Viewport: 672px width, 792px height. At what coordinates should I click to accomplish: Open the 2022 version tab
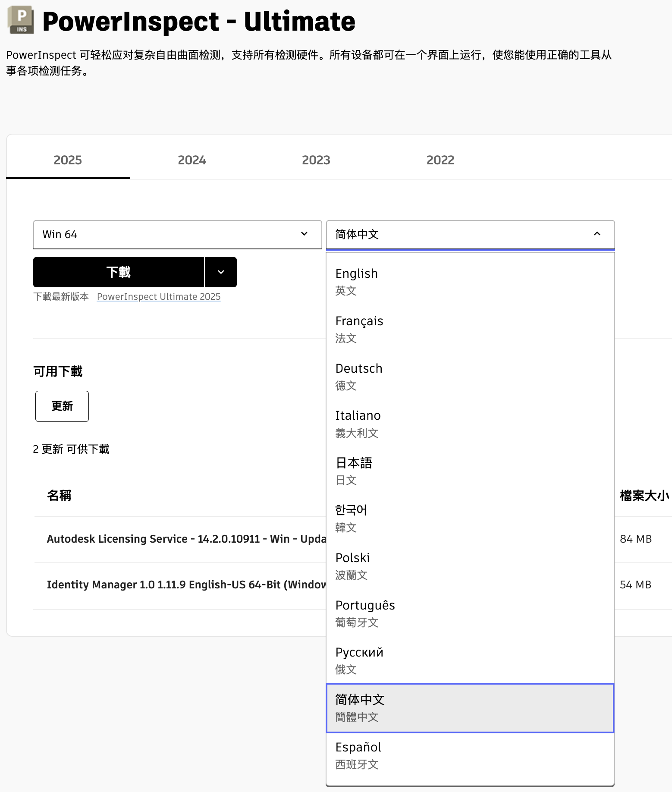(440, 160)
